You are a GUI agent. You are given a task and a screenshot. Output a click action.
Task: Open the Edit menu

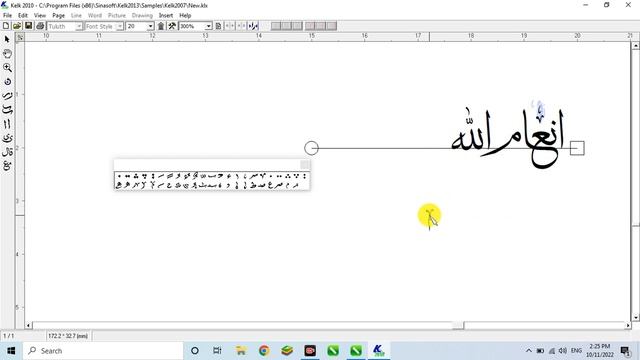pos(23,16)
